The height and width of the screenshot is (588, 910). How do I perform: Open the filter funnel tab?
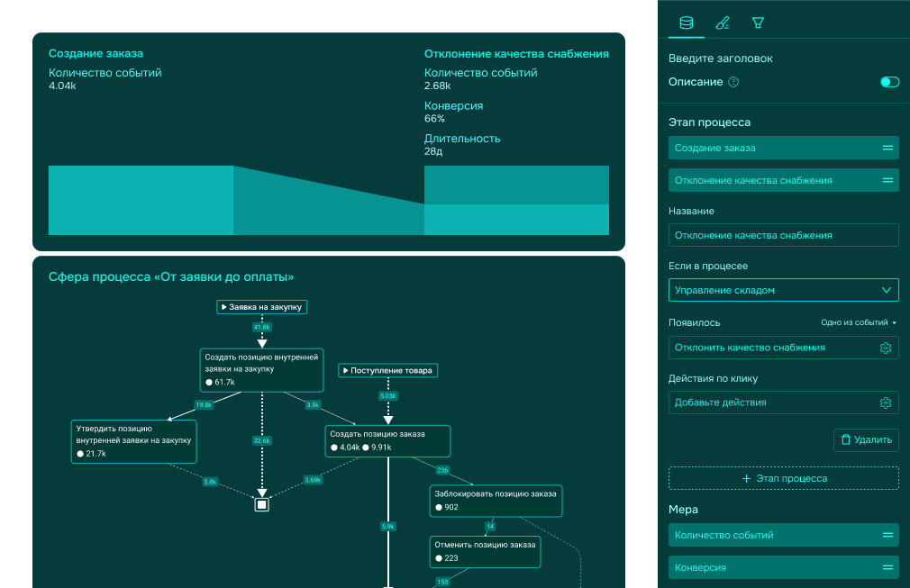[x=758, y=23]
